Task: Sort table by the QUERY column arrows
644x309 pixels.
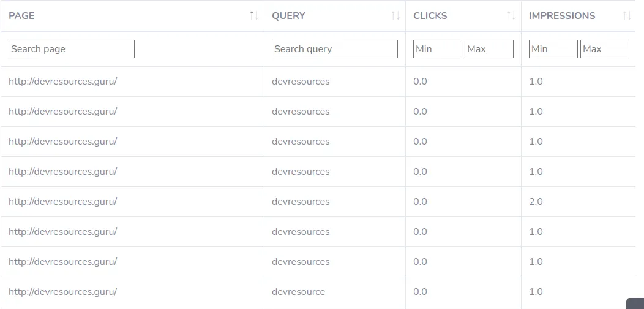Action: [395, 16]
